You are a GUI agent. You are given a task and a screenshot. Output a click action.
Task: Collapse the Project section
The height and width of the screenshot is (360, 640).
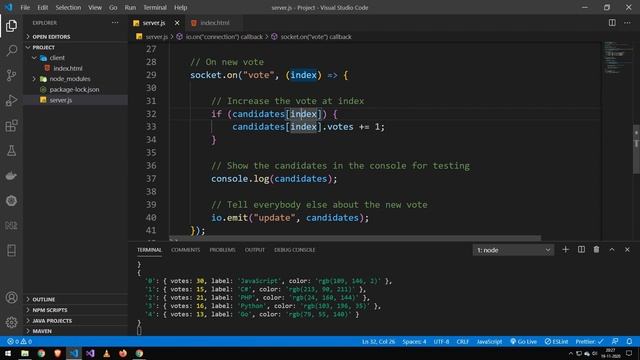click(76, 47)
